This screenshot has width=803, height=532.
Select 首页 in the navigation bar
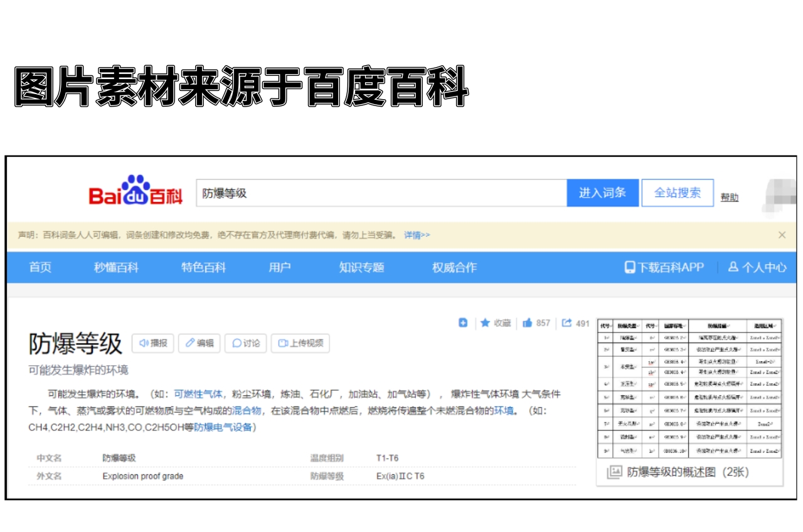(40, 267)
